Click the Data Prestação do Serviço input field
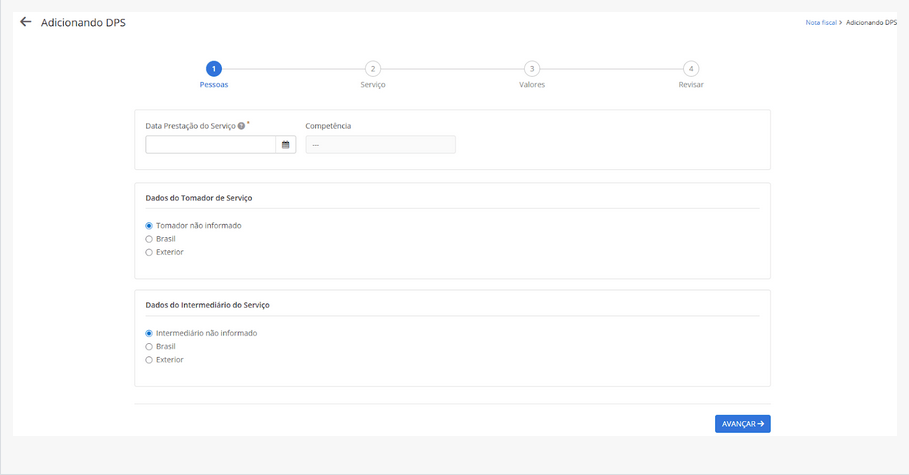 point(210,145)
